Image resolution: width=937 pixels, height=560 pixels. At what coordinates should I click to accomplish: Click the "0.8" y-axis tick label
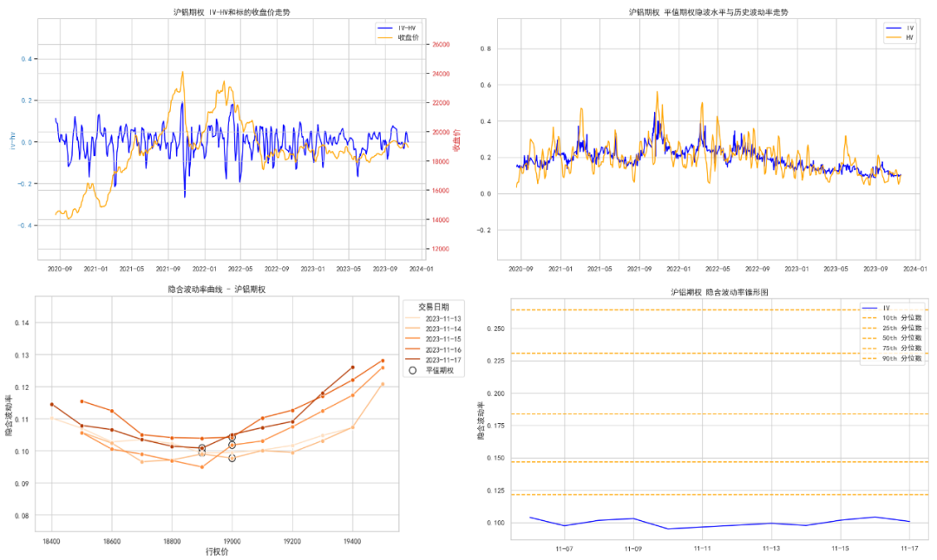486,49
